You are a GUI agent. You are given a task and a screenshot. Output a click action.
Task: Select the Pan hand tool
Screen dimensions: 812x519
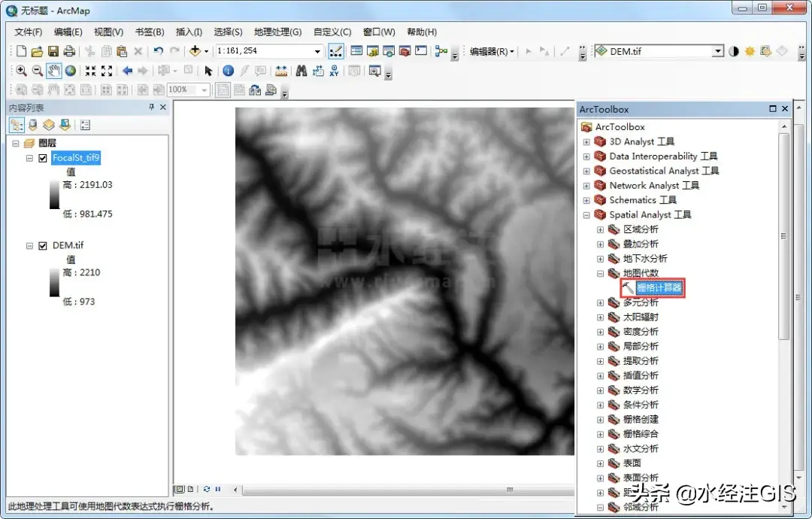coord(53,71)
